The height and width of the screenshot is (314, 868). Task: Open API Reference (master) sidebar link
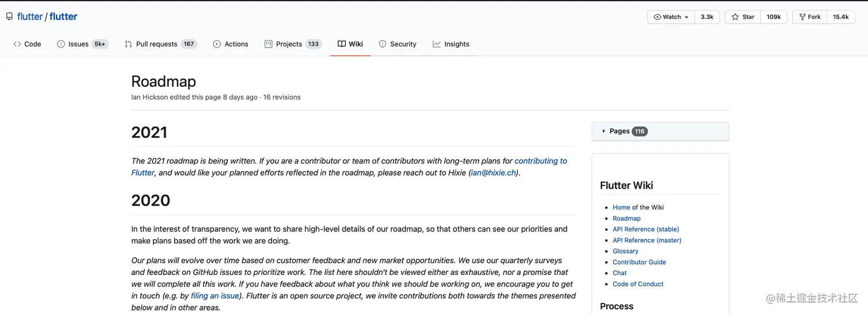click(x=647, y=240)
